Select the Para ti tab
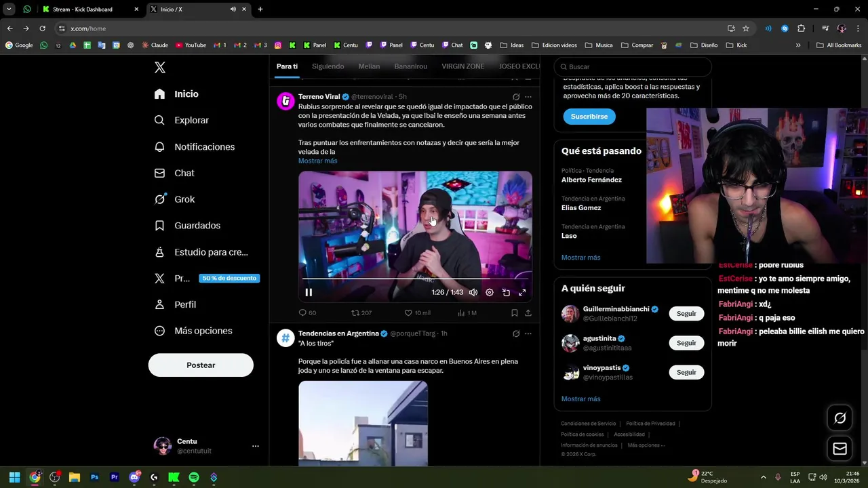The image size is (868, 488). pyautogui.click(x=287, y=66)
